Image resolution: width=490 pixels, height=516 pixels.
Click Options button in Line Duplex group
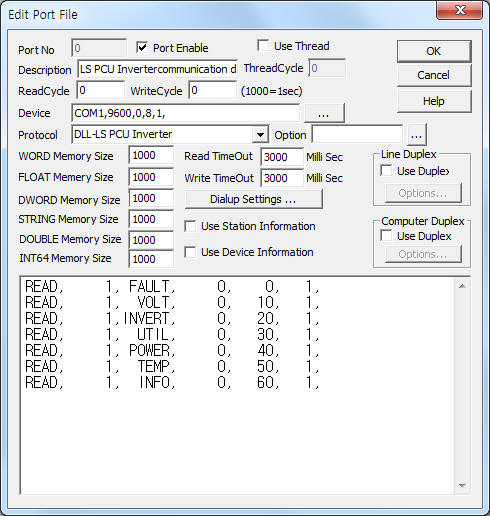[x=423, y=193]
